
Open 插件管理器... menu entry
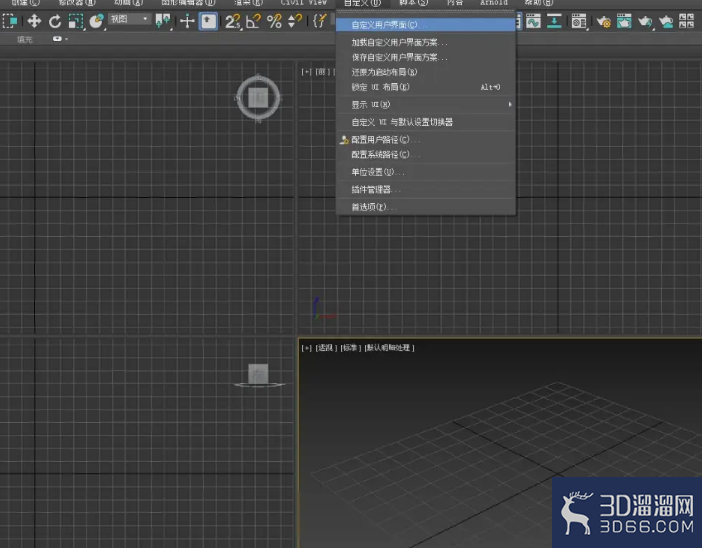[x=426, y=189]
